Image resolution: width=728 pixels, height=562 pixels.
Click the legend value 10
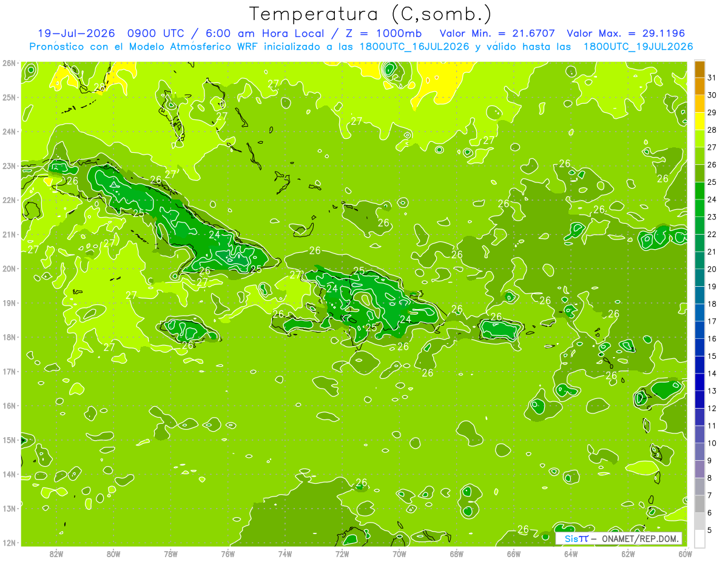tap(712, 443)
